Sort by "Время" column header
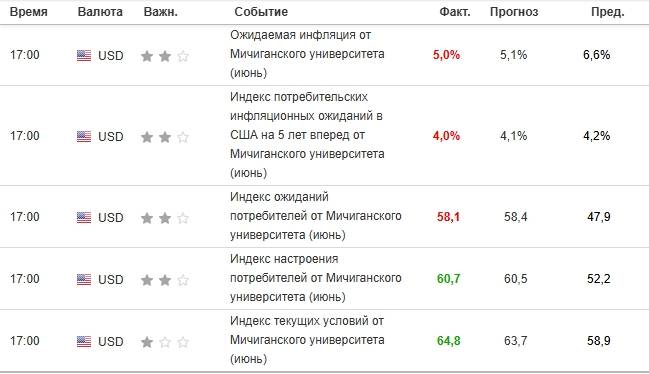The width and height of the screenshot is (649, 374). tap(29, 12)
